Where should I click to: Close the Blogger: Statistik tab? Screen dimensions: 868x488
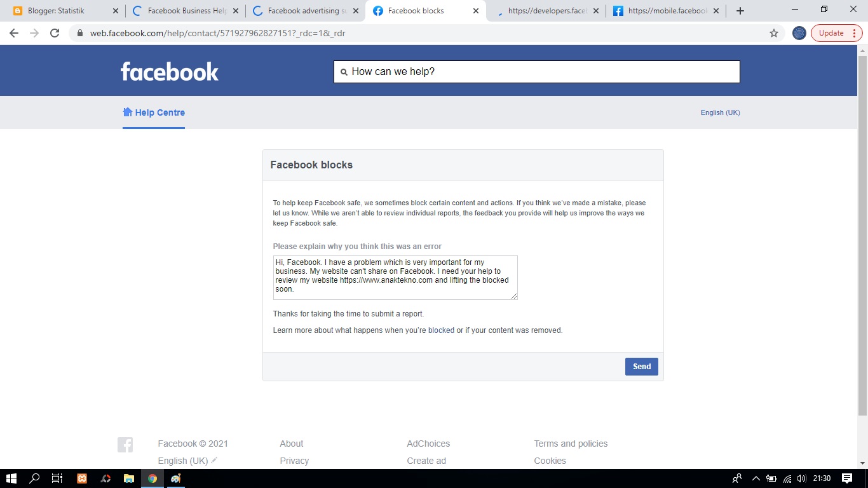click(x=115, y=11)
